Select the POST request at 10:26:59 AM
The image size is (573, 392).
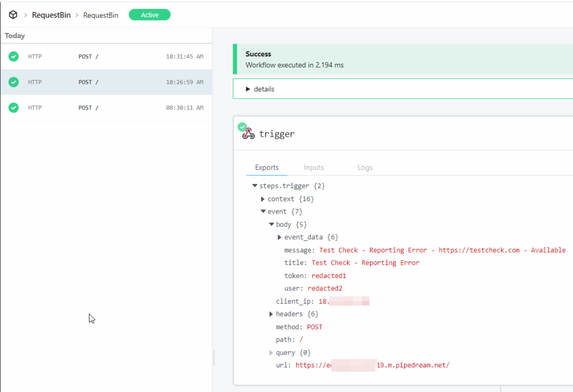(106, 82)
